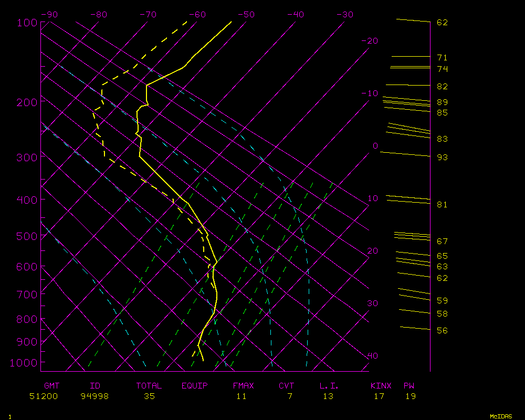Click the McIDAS label in bottom corner
525x420 pixels.
click(501, 416)
